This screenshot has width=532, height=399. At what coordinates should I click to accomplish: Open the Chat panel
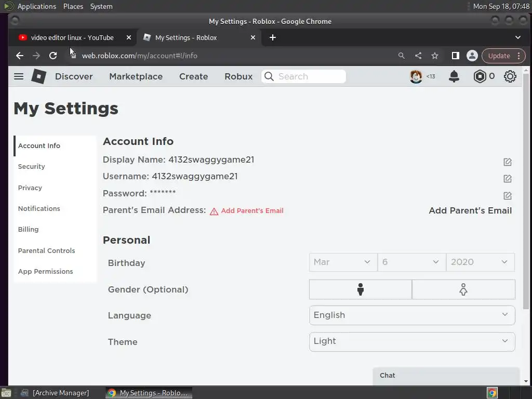tap(446, 376)
